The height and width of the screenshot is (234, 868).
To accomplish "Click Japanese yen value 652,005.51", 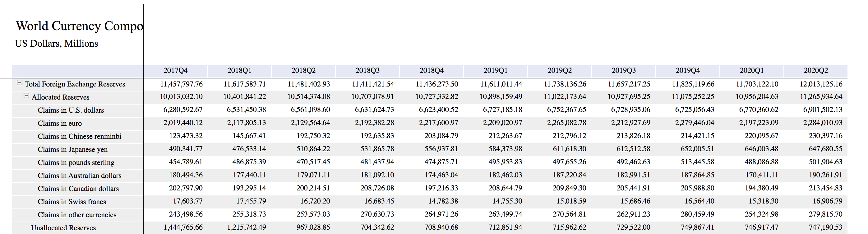I will click(698, 149).
